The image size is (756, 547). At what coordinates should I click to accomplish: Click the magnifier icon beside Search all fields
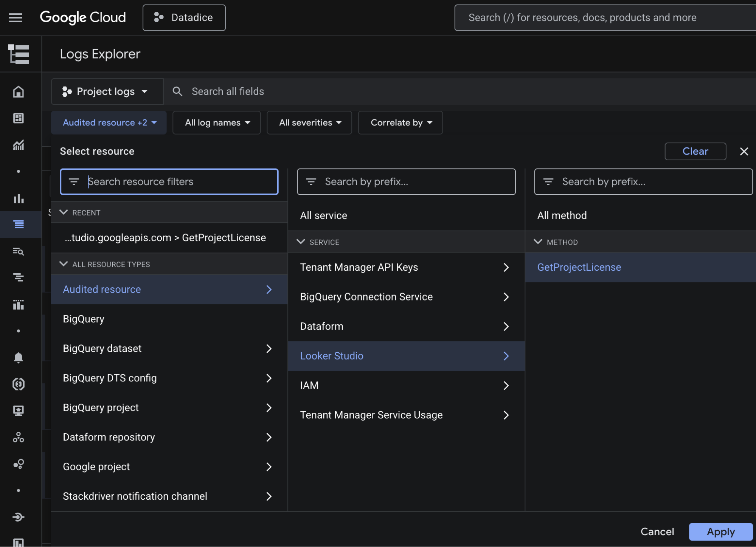(177, 91)
